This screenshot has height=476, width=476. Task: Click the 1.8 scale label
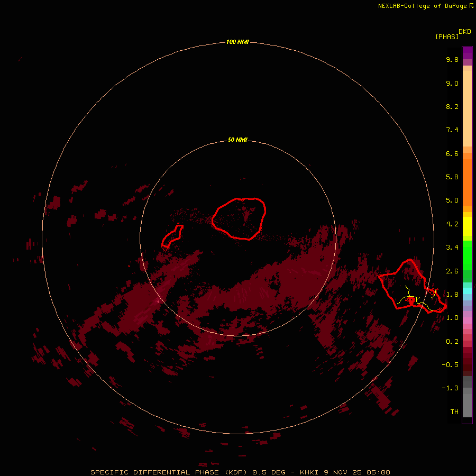452,295
